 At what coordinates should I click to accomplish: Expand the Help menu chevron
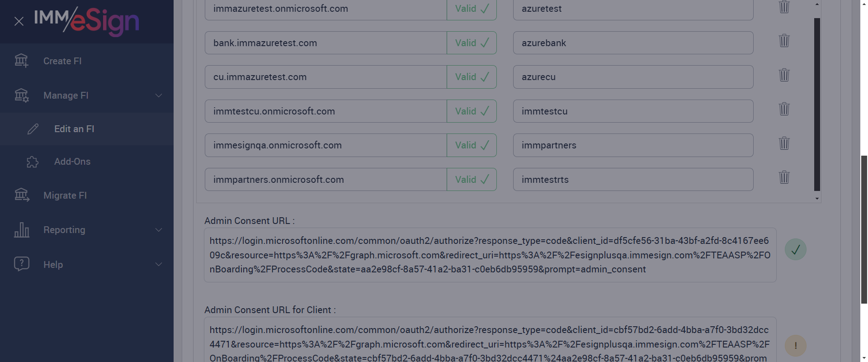(159, 264)
